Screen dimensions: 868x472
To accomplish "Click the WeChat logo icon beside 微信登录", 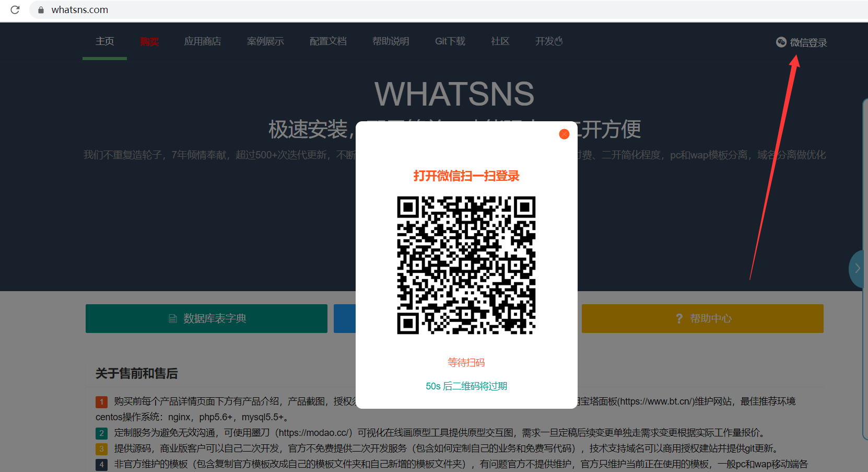I will point(781,42).
